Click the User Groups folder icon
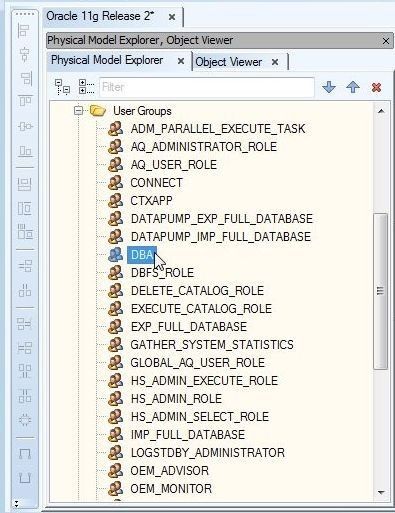This screenshot has width=395, height=513. [x=98, y=110]
